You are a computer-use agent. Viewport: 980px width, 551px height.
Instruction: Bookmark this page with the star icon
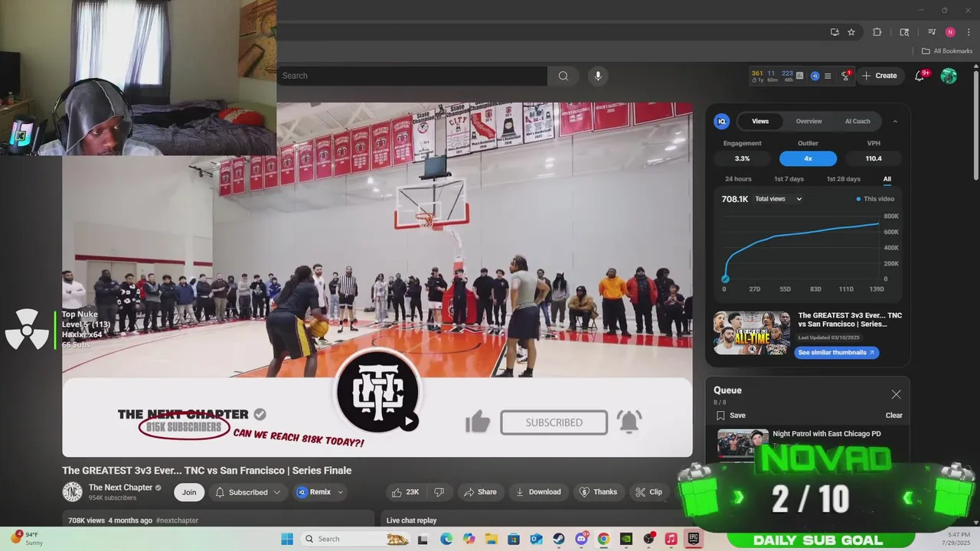tap(851, 32)
